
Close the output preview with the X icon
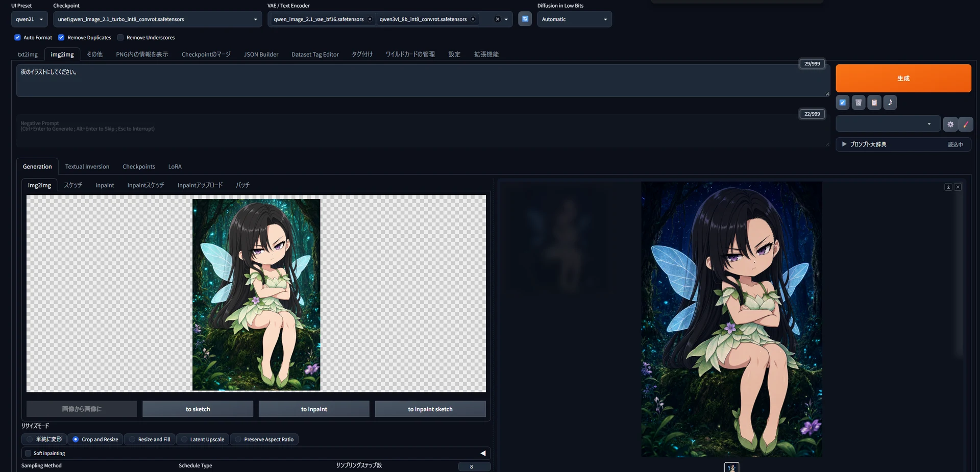pos(958,187)
